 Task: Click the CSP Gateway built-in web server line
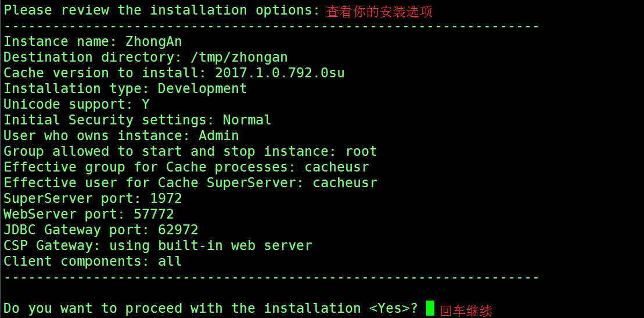click(158, 245)
